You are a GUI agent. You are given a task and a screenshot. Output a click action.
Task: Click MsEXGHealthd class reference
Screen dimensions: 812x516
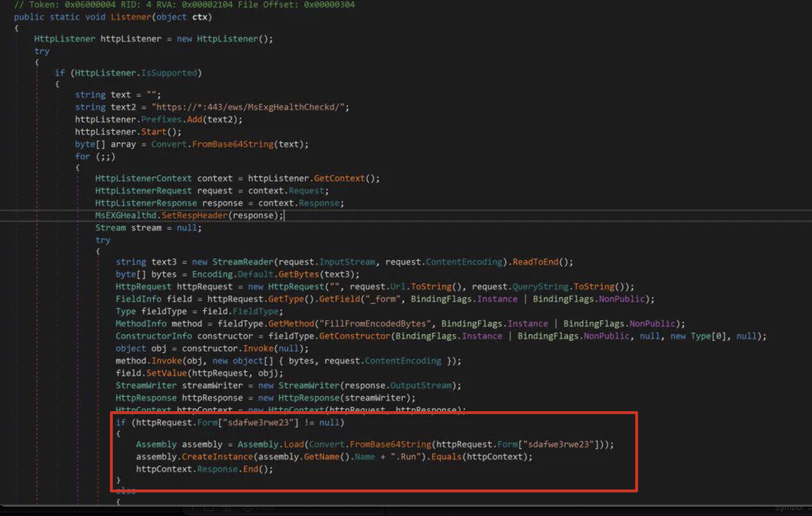pyautogui.click(x=125, y=215)
